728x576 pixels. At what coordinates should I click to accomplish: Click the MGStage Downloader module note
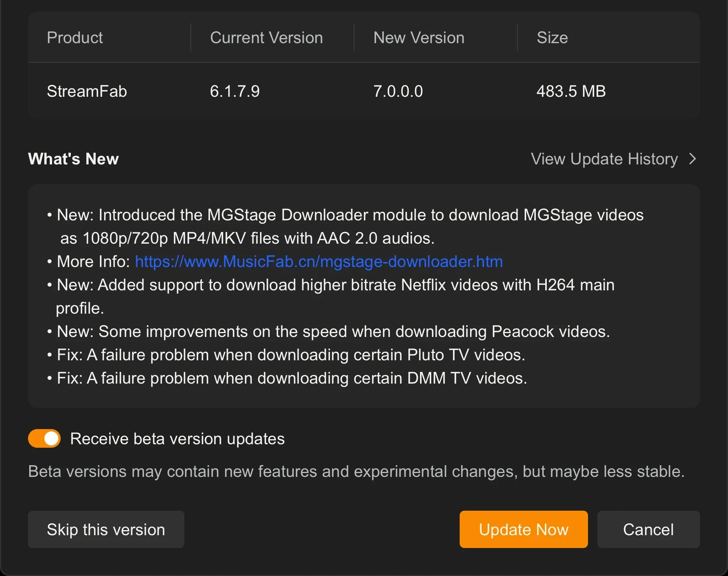coord(345,226)
